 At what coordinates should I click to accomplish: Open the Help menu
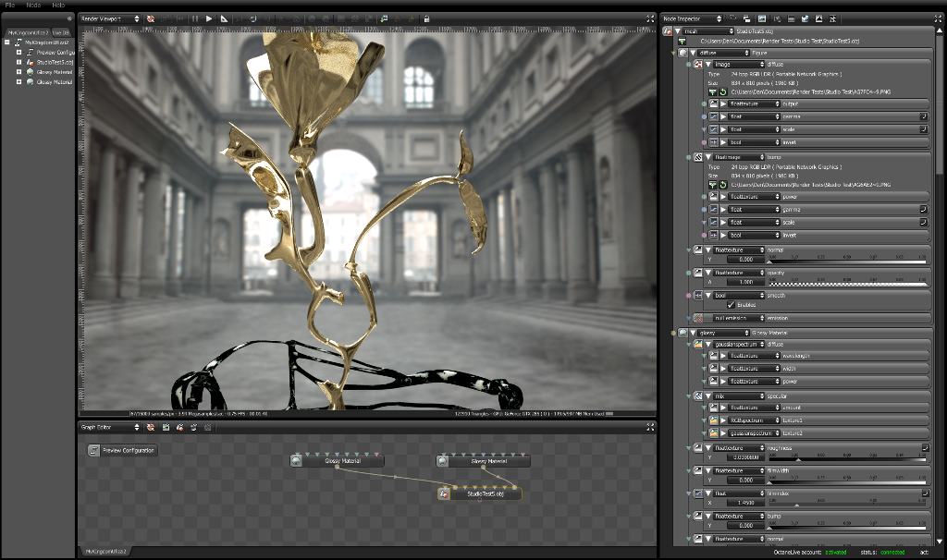[x=58, y=5]
